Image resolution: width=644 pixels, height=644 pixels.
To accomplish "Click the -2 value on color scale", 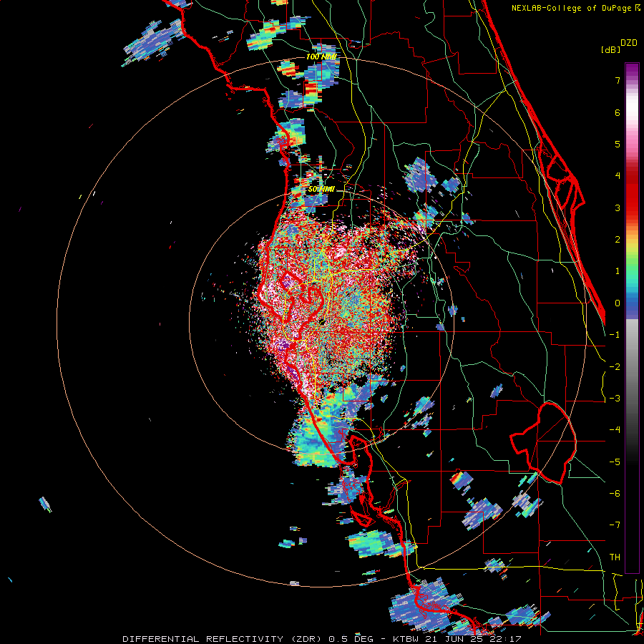I will (615, 367).
